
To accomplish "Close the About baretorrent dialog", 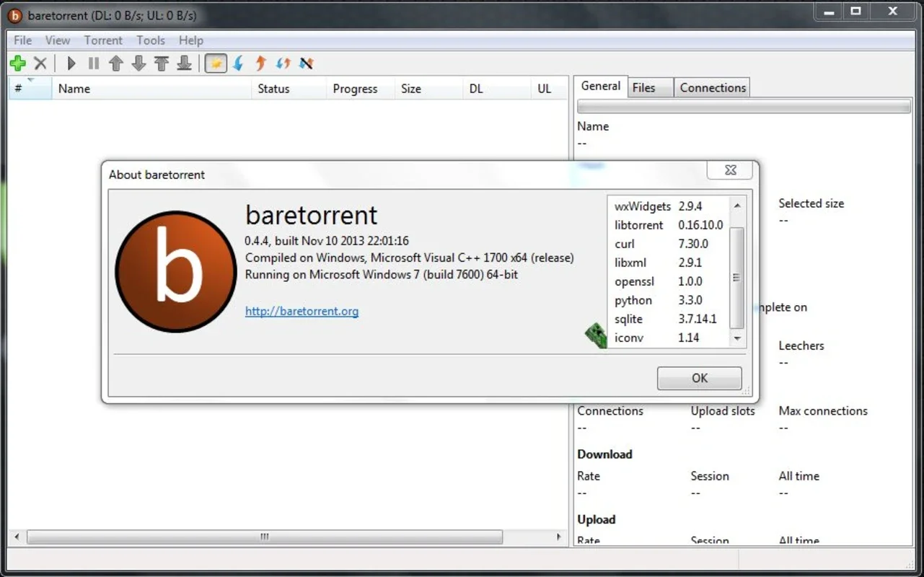I will (730, 170).
